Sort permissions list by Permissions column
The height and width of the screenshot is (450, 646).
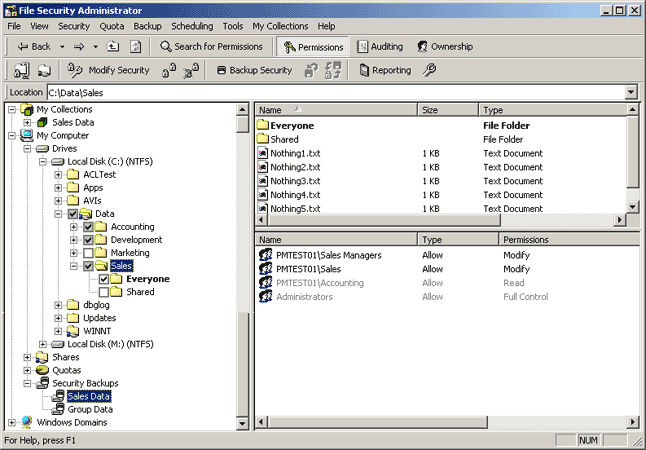point(569,240)
